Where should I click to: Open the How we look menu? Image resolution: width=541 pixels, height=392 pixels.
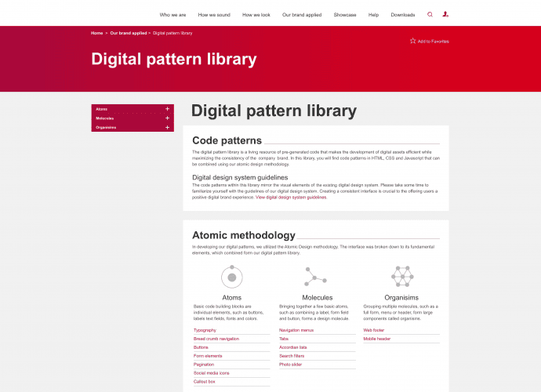pos(256,15)
